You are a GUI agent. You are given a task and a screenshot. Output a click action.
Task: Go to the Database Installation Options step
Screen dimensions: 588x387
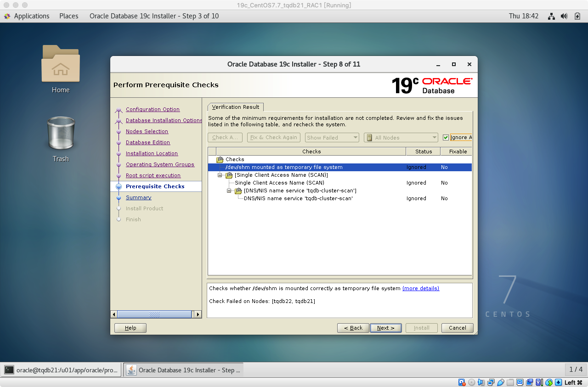164,120
